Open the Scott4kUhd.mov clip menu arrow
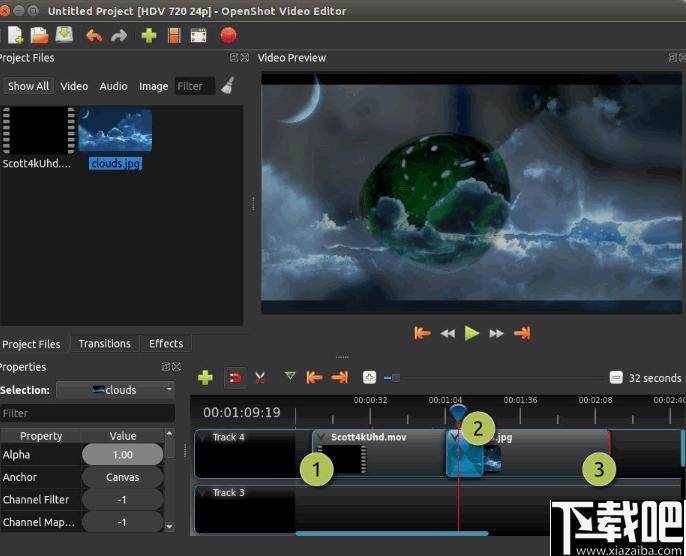Image resolution: width=686 pixels, height=556 pixels. click(x=321, y=437)
